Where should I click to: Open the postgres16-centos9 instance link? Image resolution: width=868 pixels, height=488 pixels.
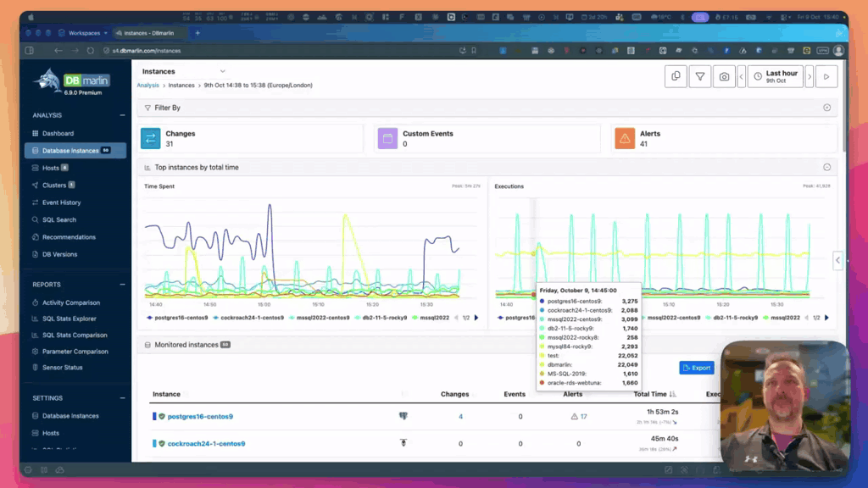(200, 417)
